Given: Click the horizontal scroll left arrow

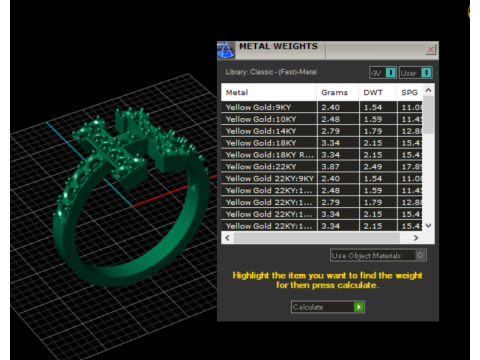Looking at the screenshot, I should [228, 238].
